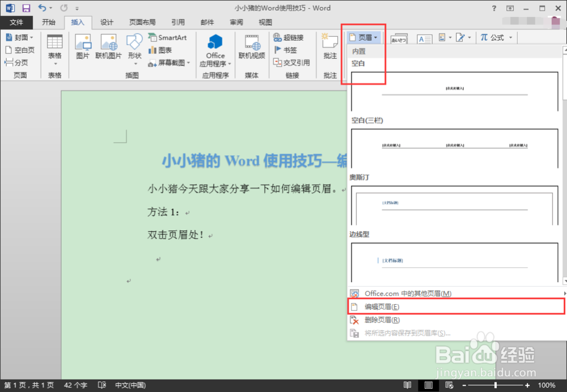Screen dimensions: 567x392
Task: Select the 边线型 header thumbnail
Action: coord(455,262)
